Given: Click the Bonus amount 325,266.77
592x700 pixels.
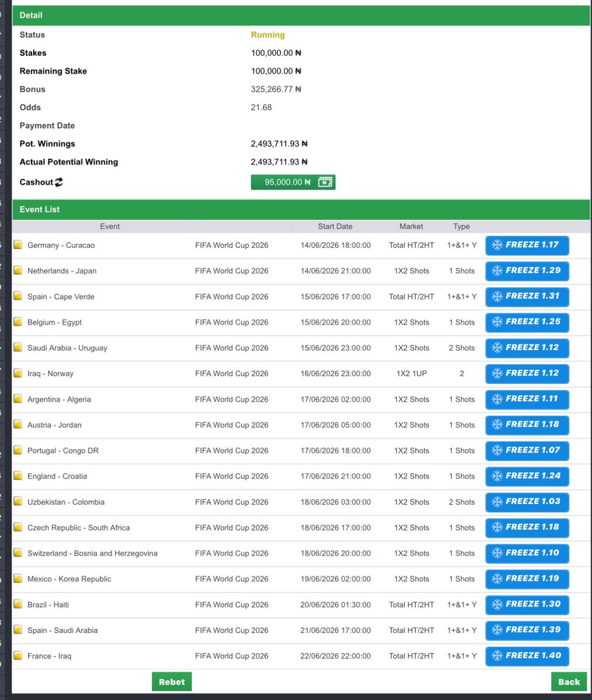Looking at the screenshot, I should pyautogui.click(x=276, y=89).
